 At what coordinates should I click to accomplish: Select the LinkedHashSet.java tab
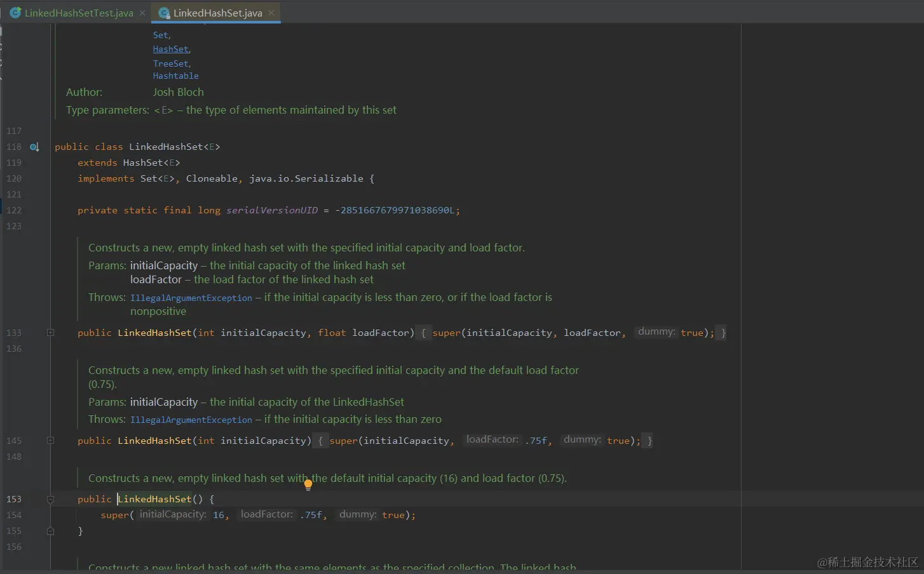217,13
